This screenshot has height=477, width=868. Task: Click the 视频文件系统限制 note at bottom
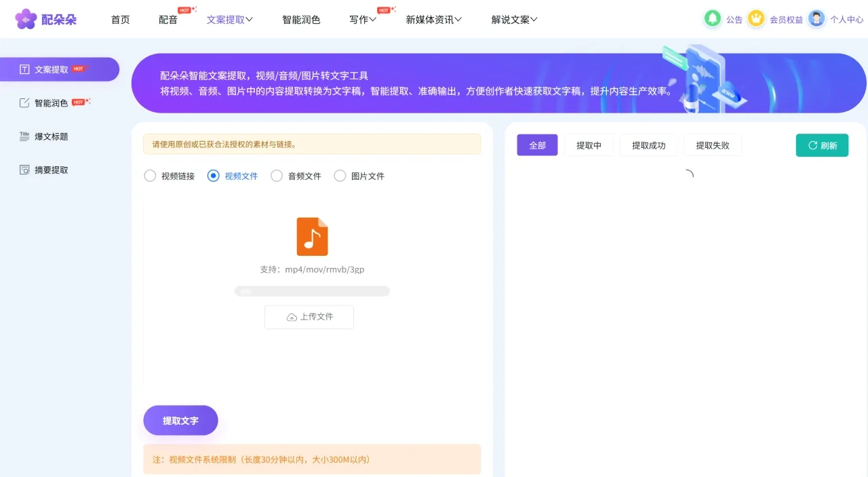tap(312, 459)
